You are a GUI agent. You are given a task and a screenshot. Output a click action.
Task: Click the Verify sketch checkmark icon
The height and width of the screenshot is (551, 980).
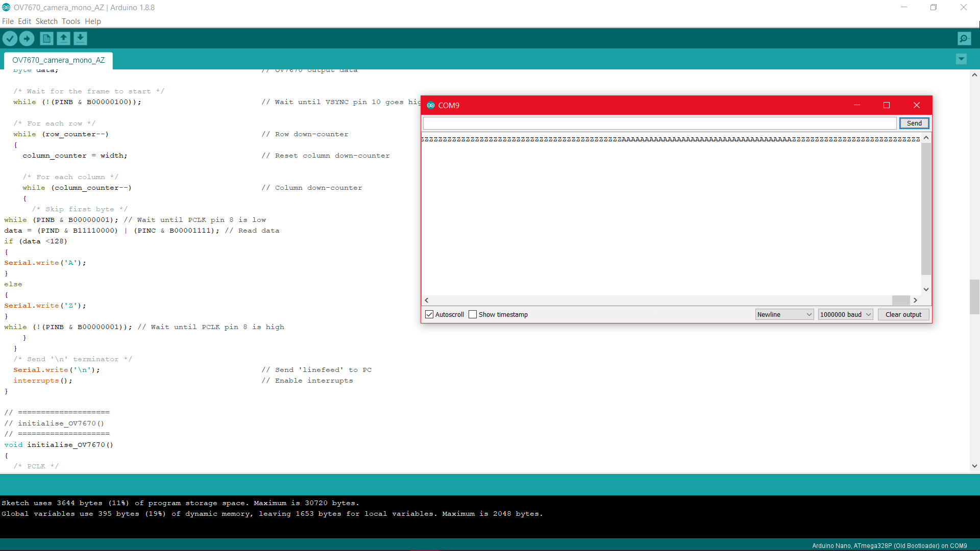click(10, 38)
